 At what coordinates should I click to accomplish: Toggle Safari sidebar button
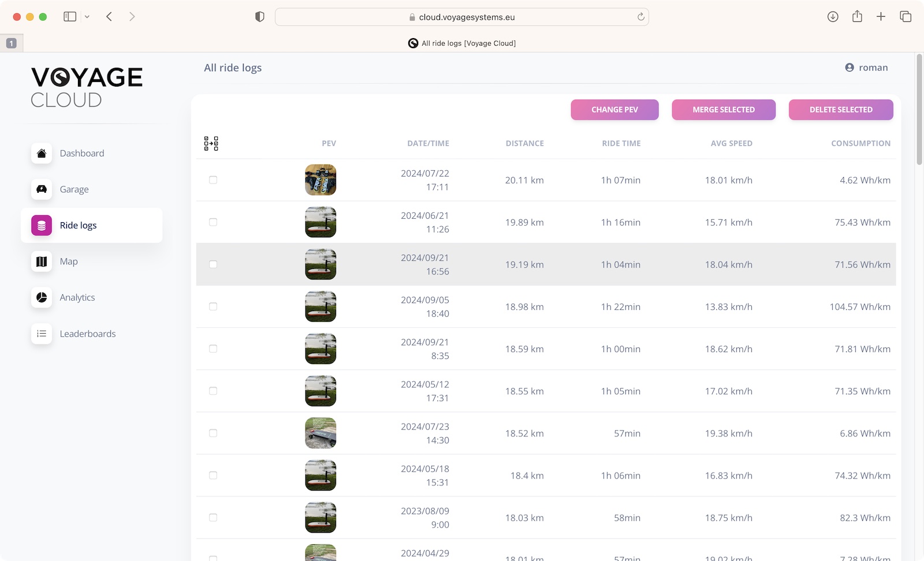(70, 17)
